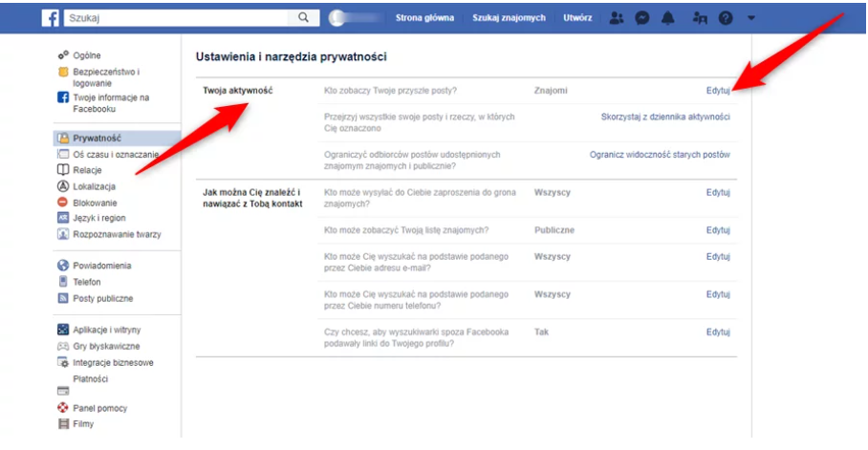Click the Relacje book icon

[x=63, y=169]
